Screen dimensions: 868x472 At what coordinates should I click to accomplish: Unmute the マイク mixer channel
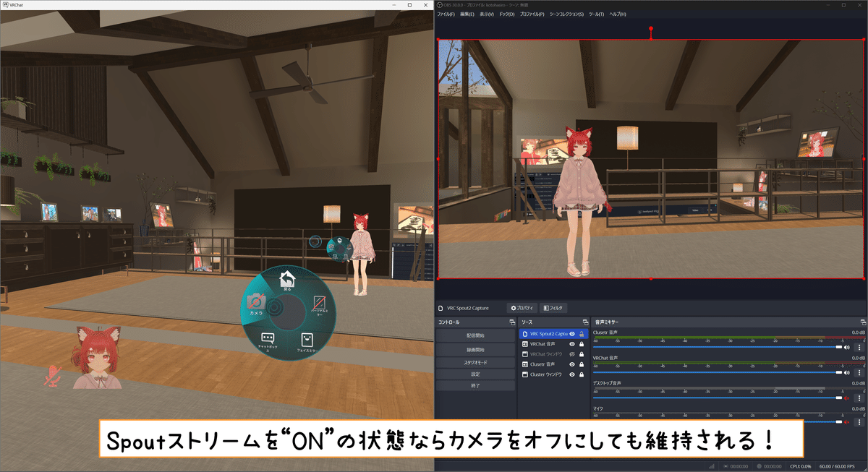pyautogui.click(x=847, y=421)
